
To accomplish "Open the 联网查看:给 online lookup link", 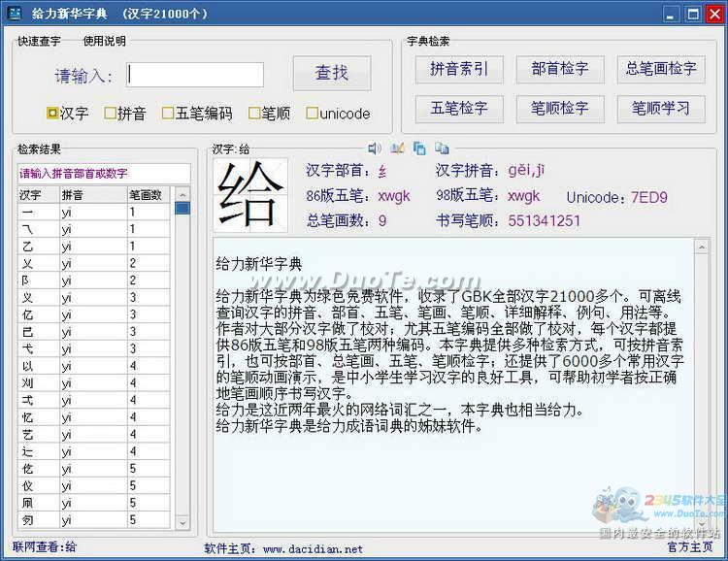I will coord(45,546).
